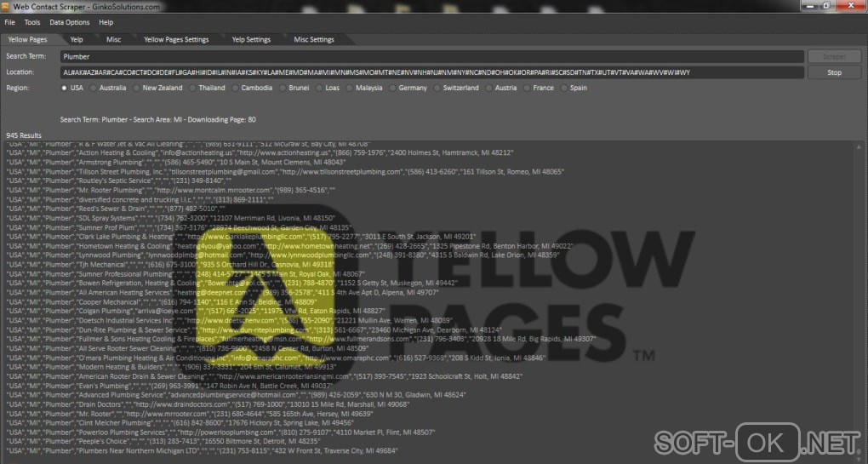Screen dimensions: 868x464
Task: Click the All Serve Rooter Sewer Cleaning row
Action: 187,348
